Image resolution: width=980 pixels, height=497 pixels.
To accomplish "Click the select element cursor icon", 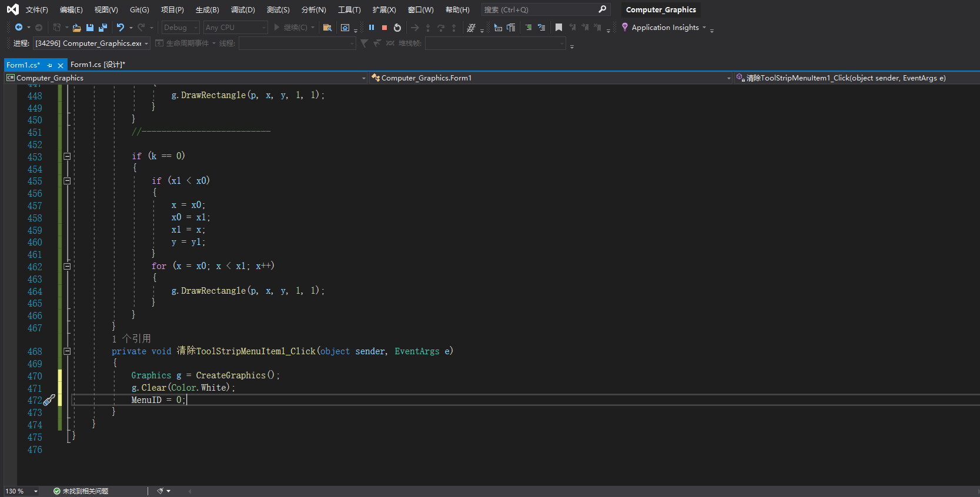I will pos(498,28).
